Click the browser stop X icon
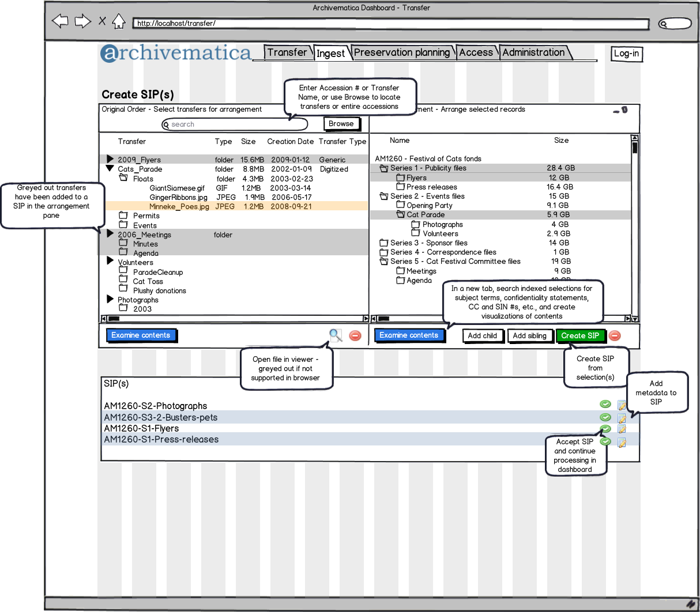Image resolution: width=700 pixels, height=612 pixels. [102, 21]
